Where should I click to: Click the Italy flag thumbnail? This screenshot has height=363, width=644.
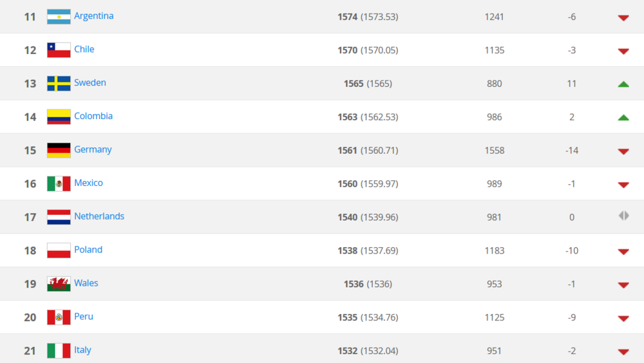coord(59,351)
